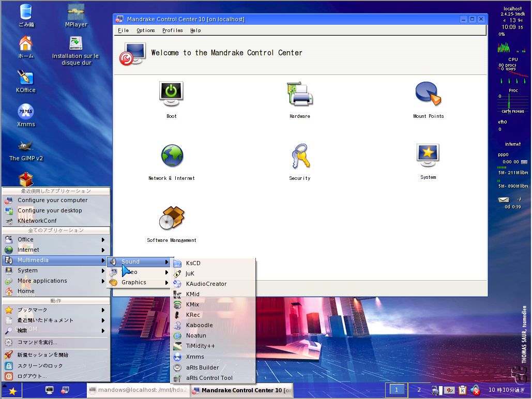Screen dimensions: 532x399
Task: Launch JuK from the Sound menu
Action: [213, 273]
